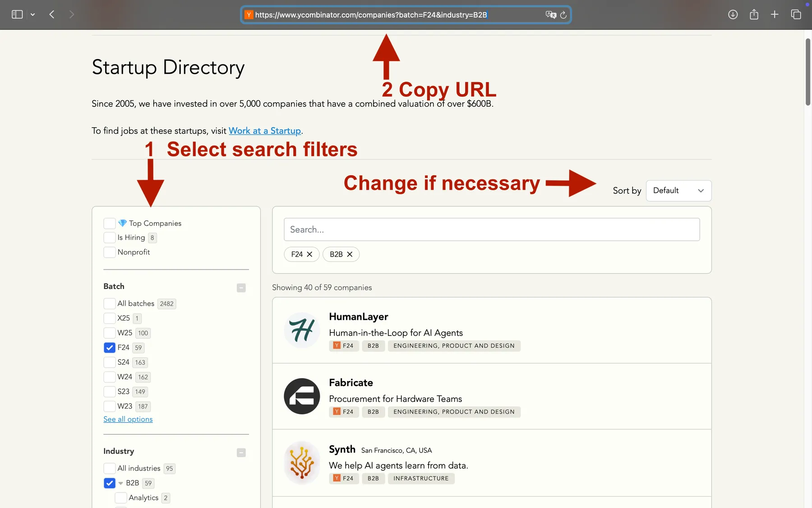Click the Top Companies diamond icon
The width and height of the screenshot is (812, 508).
(122, 223)
